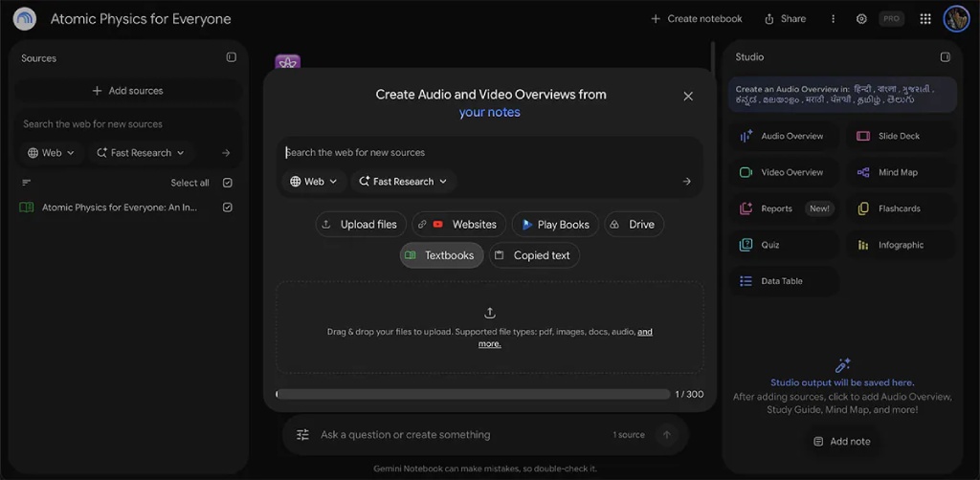Click the New! badge beside Reports
The image size is (980, 480).
tap(819, 208)
